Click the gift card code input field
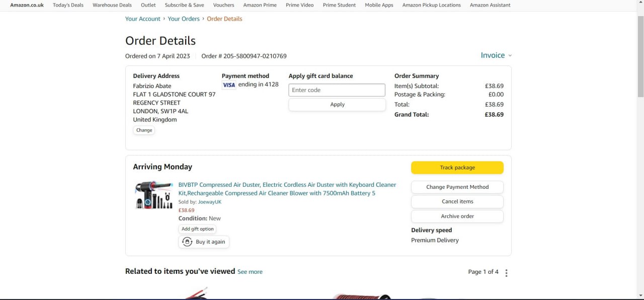The image size is (644, 300). point(337,90)
